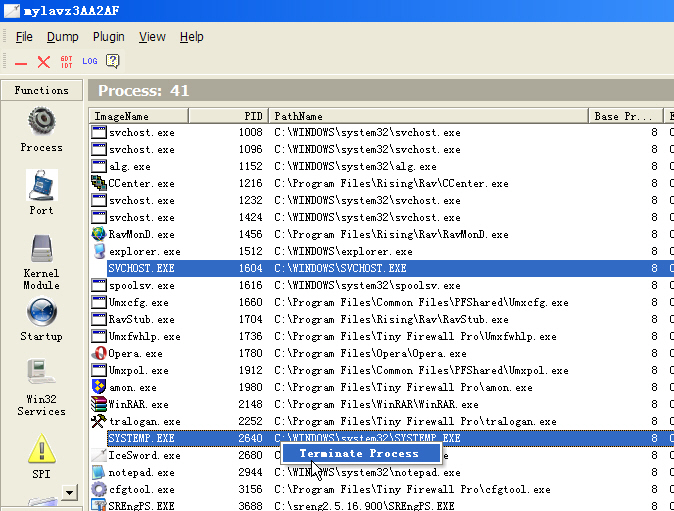Open the GDT IDT toolbar icon
Viewport: 674px width, 511px height.
(66, 62)
